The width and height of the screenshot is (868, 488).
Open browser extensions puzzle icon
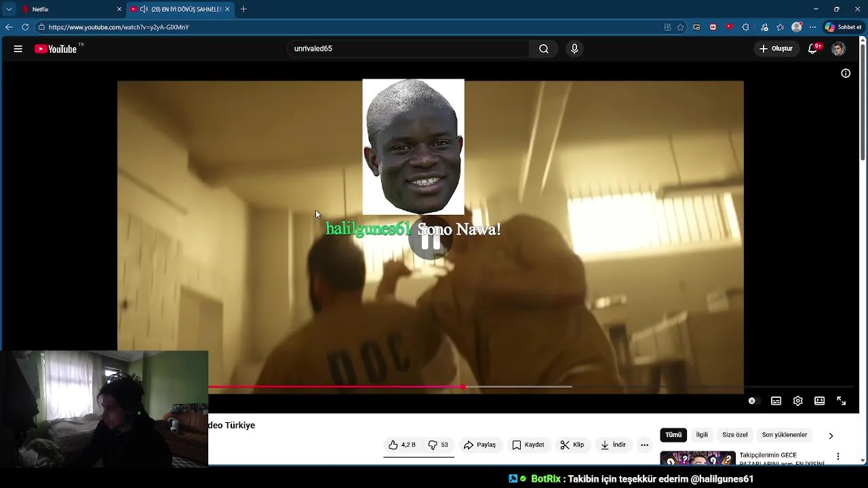click(x=746, y=27)
